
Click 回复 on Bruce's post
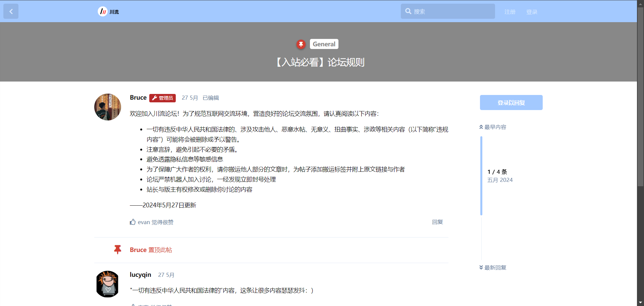(437, 222)
